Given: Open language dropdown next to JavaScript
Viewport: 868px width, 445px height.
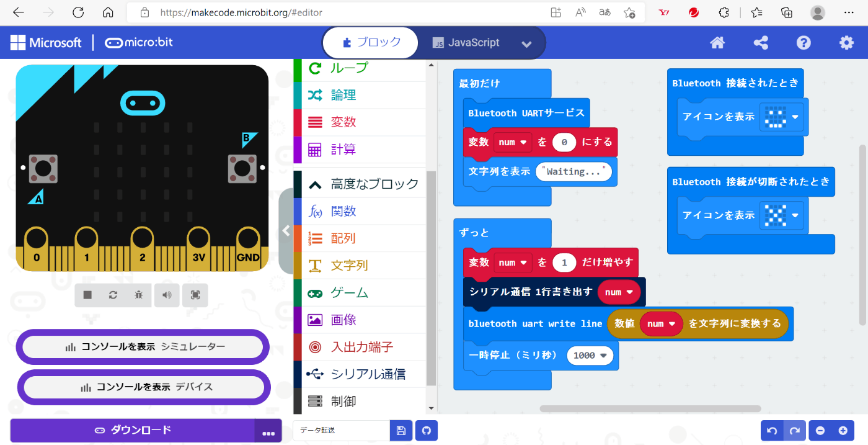Looking at the screenshot, I should pos(527,43).
